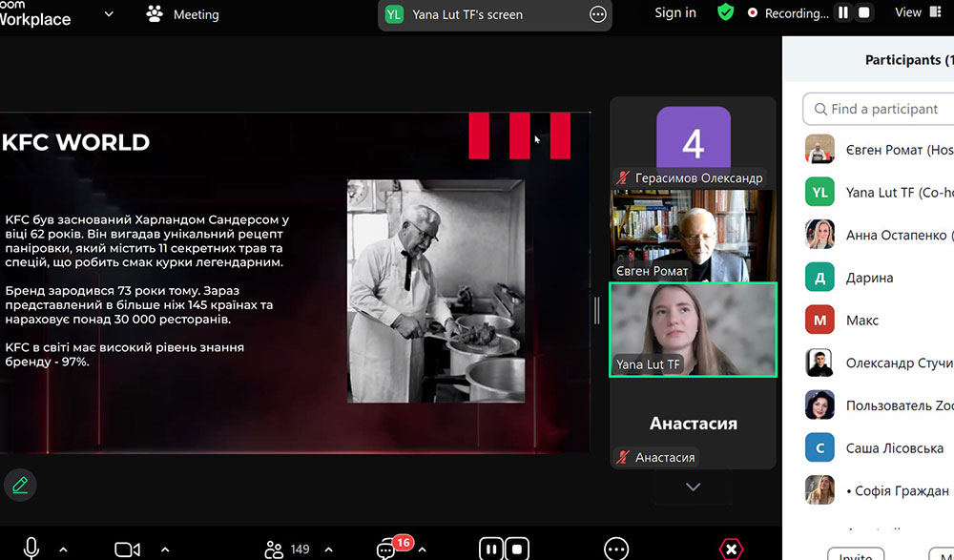Stop recording from the top bar
Screen dimensions: 954x560
(x=864, y=12)
